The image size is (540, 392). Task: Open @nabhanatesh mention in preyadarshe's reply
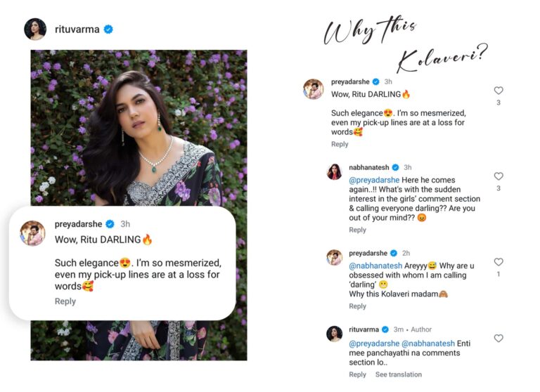click(x=375, y=266)
